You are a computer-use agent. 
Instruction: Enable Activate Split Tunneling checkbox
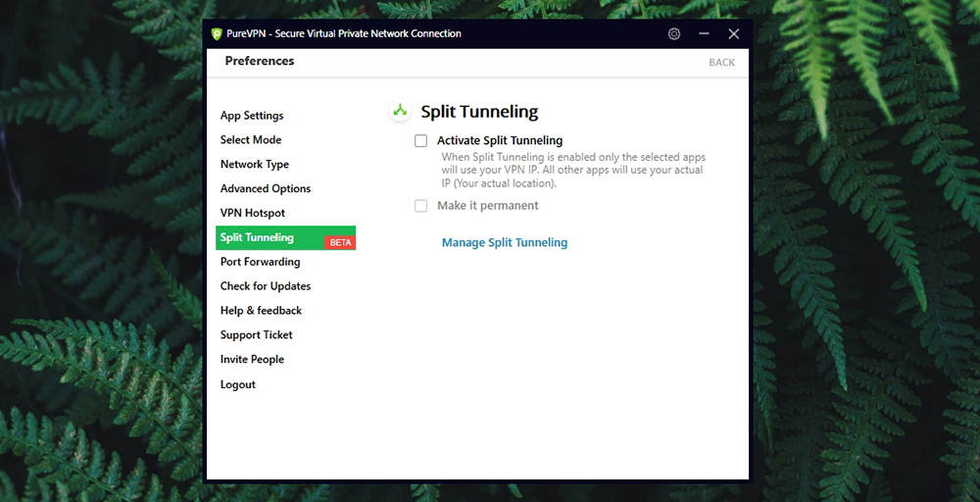[x=421, y=140]
